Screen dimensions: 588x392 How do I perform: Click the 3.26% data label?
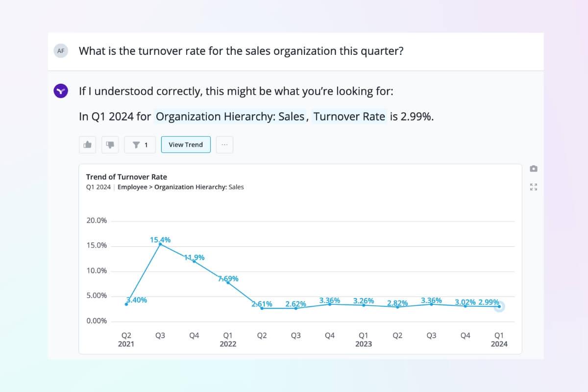pos(364,300)
